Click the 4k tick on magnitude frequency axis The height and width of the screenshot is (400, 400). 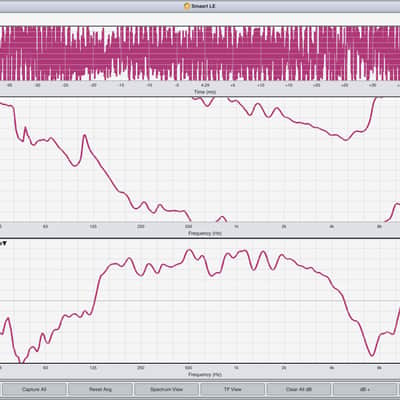click(332, 368)
